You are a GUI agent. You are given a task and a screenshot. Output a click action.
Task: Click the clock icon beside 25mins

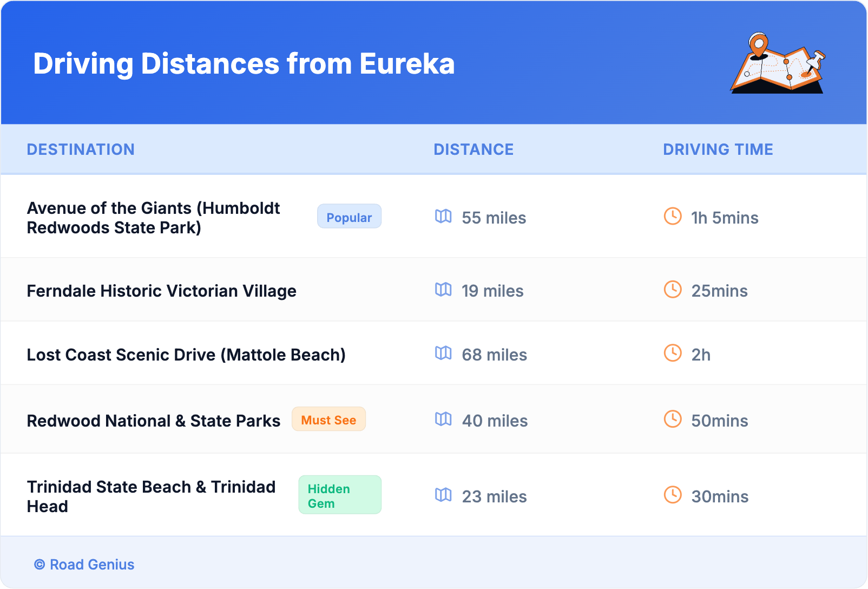(x=673, y=290)
